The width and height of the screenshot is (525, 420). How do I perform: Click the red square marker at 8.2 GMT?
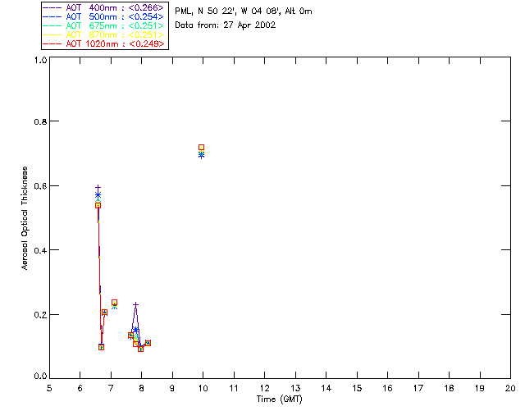148,343
